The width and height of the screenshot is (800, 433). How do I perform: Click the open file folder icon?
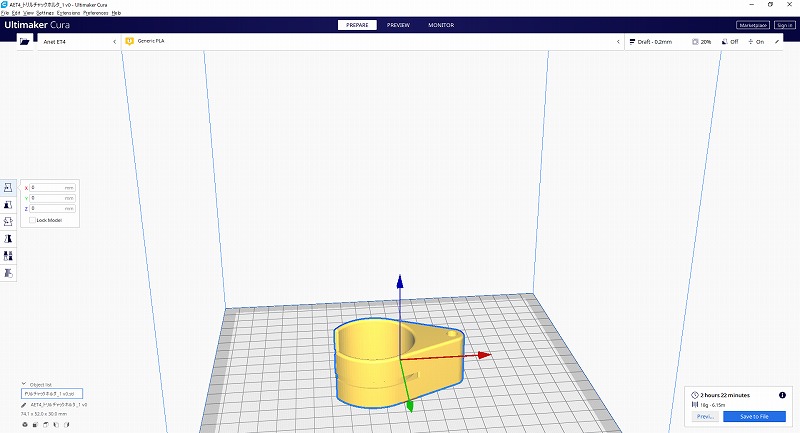tap(24, 42)
